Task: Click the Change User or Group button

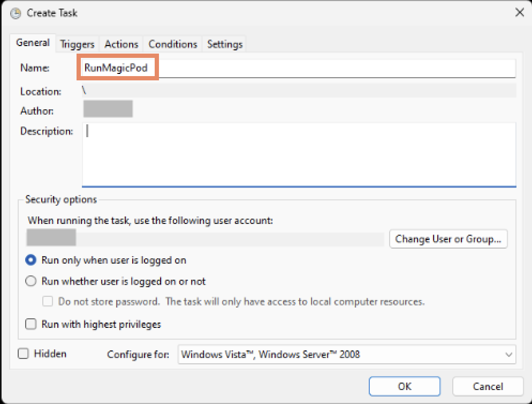Action: pyautogui.click(x=448, y=239)
